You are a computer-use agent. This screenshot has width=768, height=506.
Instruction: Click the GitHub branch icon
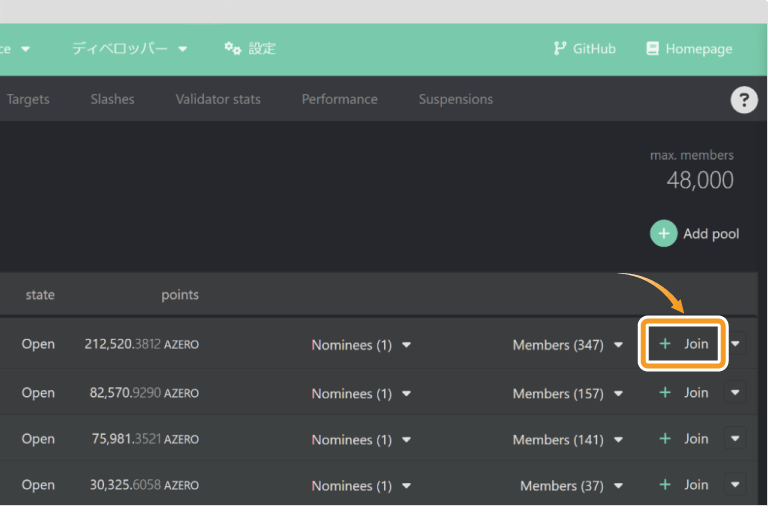(x=559, y=48)
